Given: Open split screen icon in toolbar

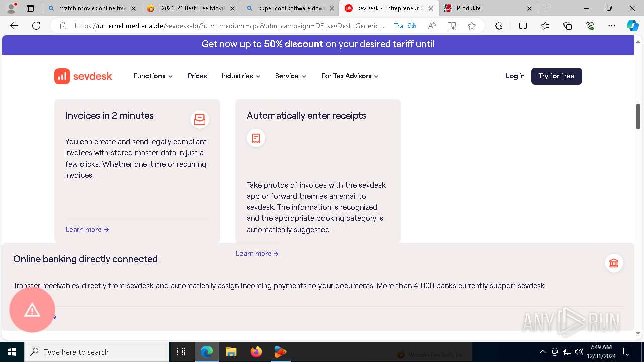Looking at the screenshot, I should [x=523, y=26].
